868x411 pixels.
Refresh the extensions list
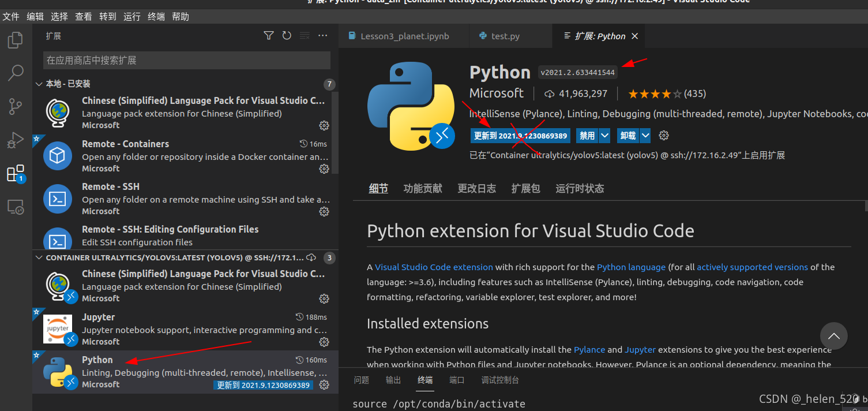coord(287,36)
